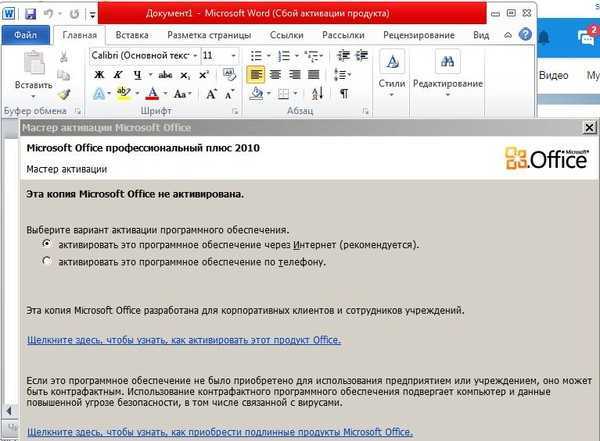Click the Sort A-Z icon
600x441 pixels.
click(x=318, y=94)
